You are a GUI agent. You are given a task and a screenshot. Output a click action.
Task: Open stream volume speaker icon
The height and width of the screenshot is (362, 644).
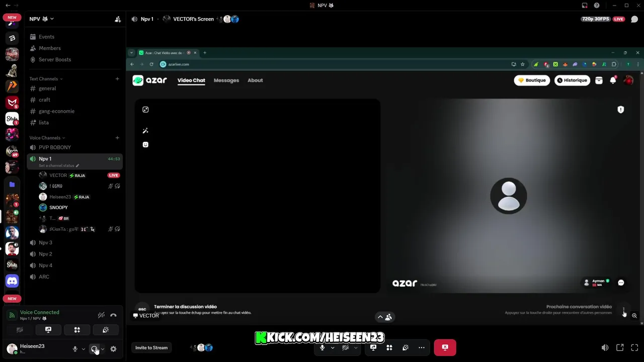[605, 347]
